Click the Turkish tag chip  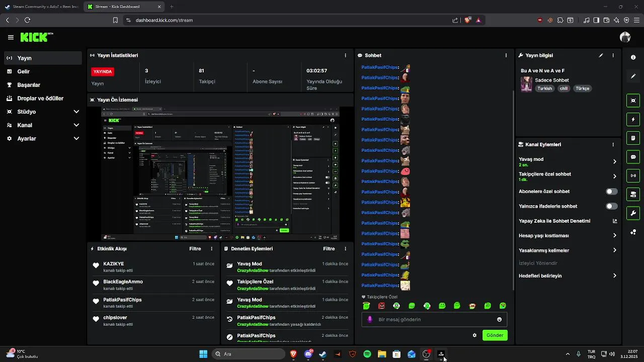544,88
